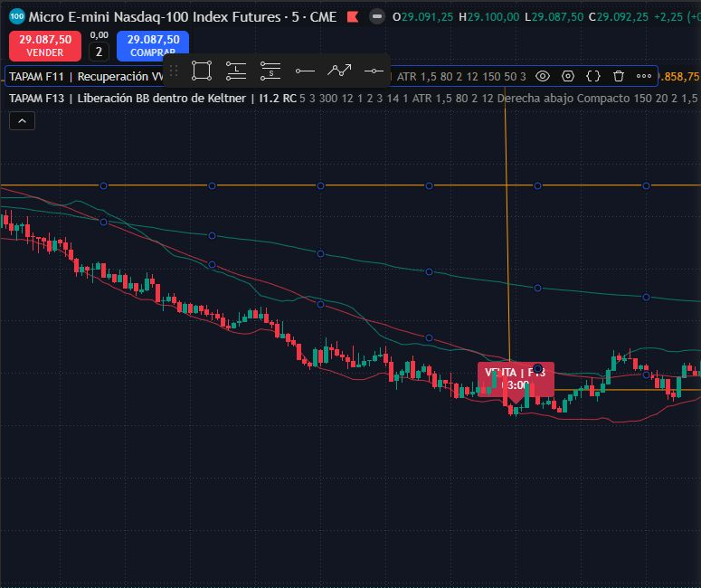Open more options dots for TAPAM F11
The height and width of the screenshot is (588, 701).
tap(644, 77)
